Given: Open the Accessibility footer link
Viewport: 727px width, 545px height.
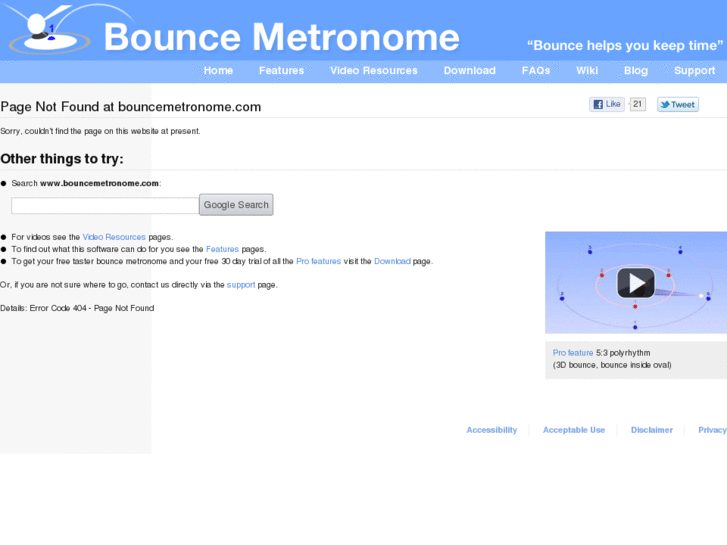Looking at the screenshot, I should tap(491, 430).
